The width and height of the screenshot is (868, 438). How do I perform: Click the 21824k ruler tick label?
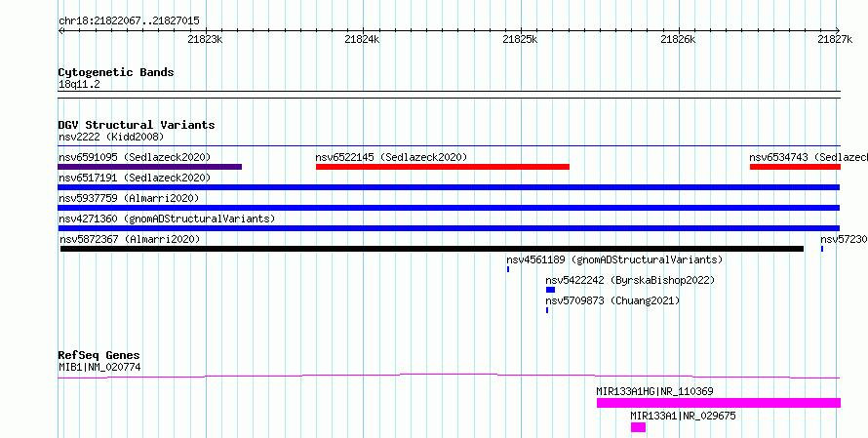tap(362, 39)
